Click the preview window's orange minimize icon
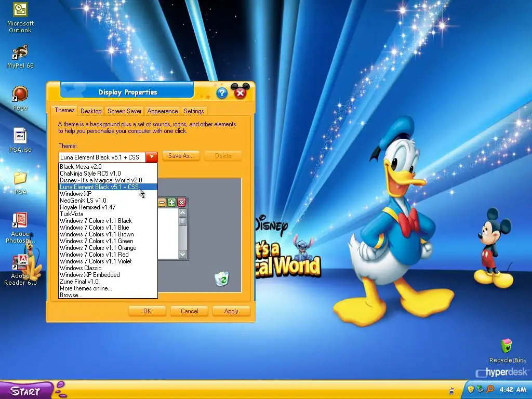Screen dimensions: 532x399 click(162, 203)
